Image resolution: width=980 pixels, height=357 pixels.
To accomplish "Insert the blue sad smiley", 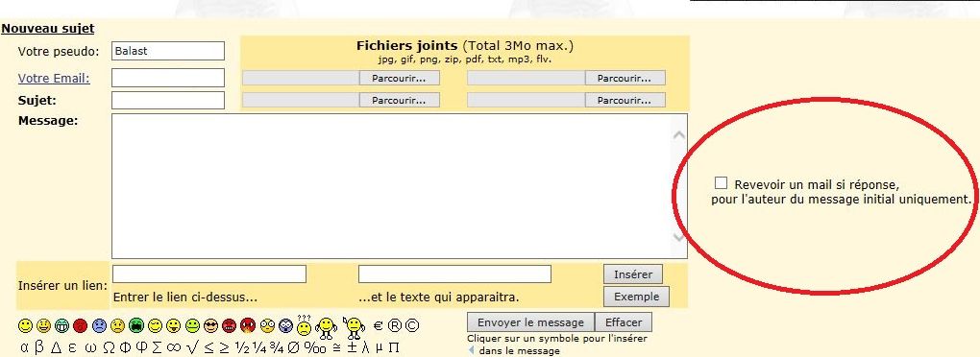I will (x=99, y=325).
